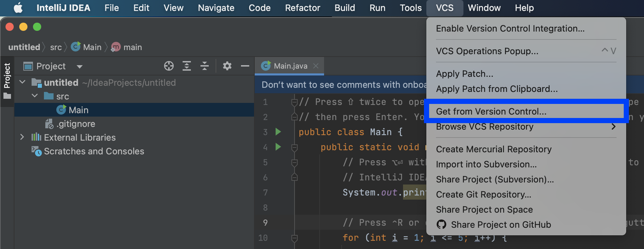The width and height of the screenshot is (644, 249).
Task: Close the open VCS menu
Action: (x=445, y=8)
